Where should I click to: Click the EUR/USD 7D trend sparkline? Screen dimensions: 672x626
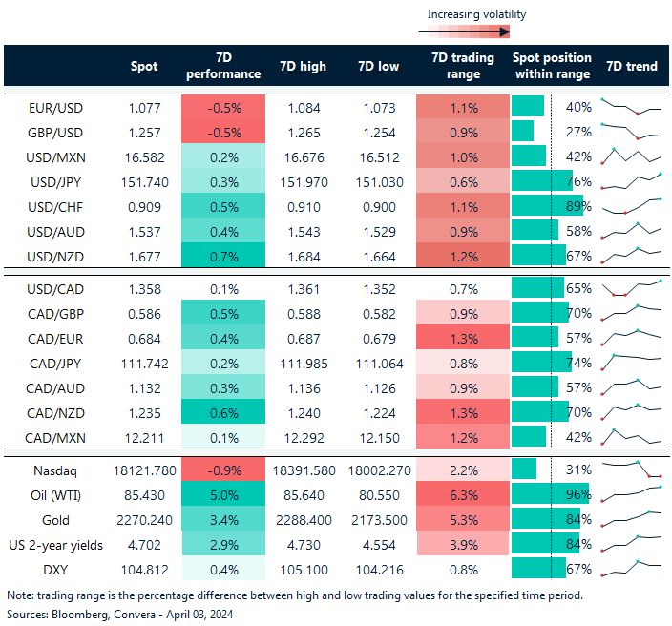631,107
